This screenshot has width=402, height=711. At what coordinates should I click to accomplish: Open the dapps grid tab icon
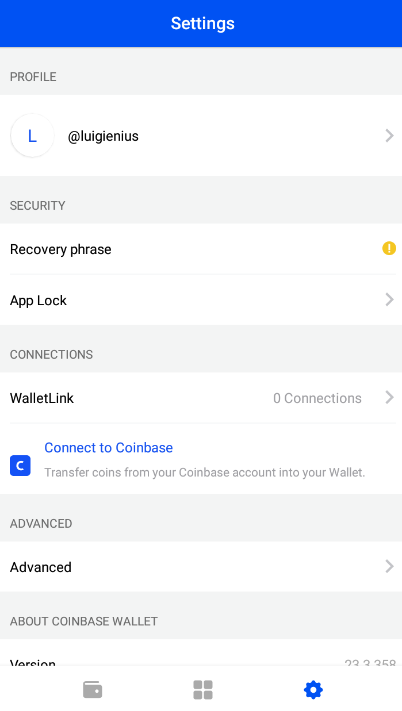tap(203, 690)
